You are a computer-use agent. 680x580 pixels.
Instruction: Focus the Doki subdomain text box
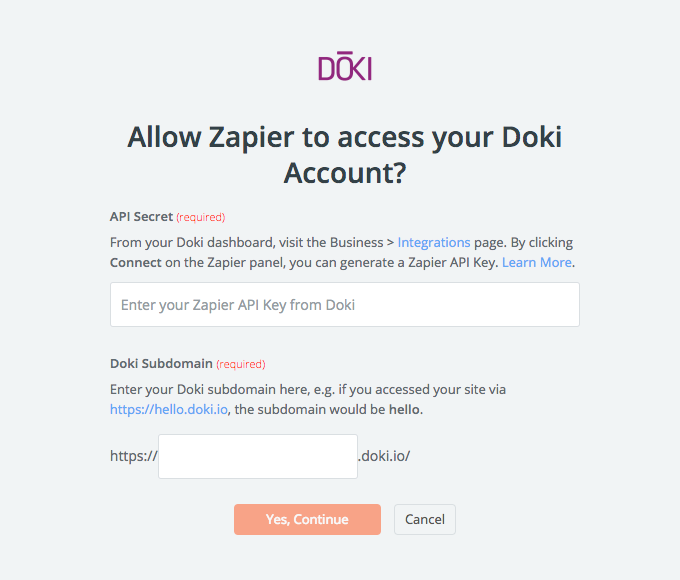point(258,456)
